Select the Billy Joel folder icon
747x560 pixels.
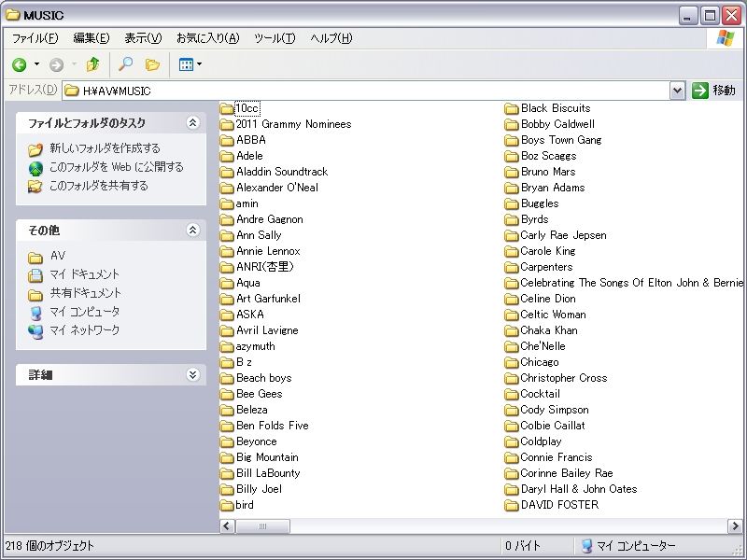227,489
